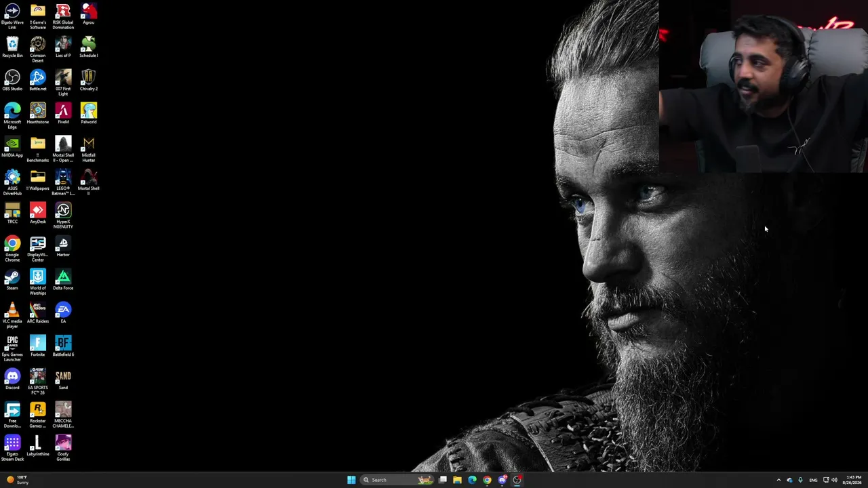The image size is (868, 488).
Task: Open the FiveM shortcut
Action: (63, 114)
